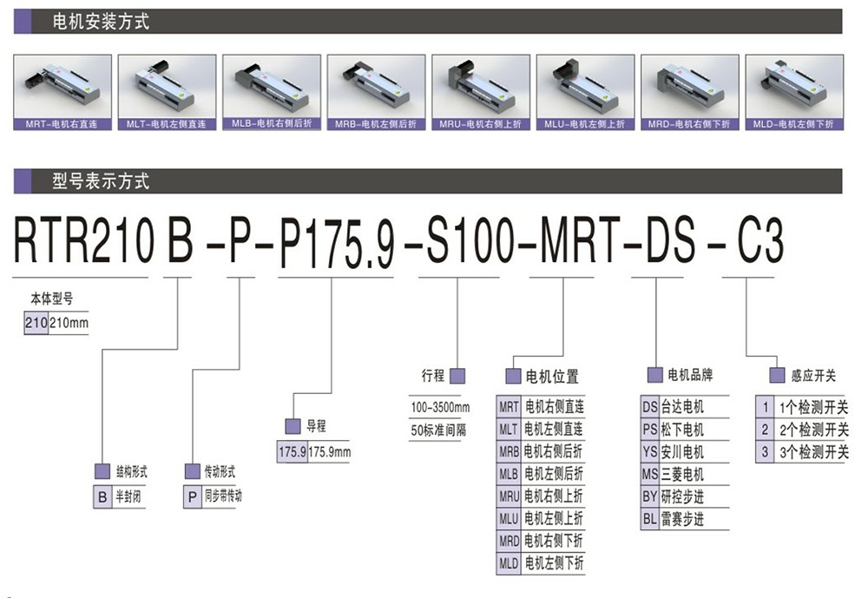Click the MRD 电机右侧下折 table row
868x598 pixels.
tap(541, 541)
